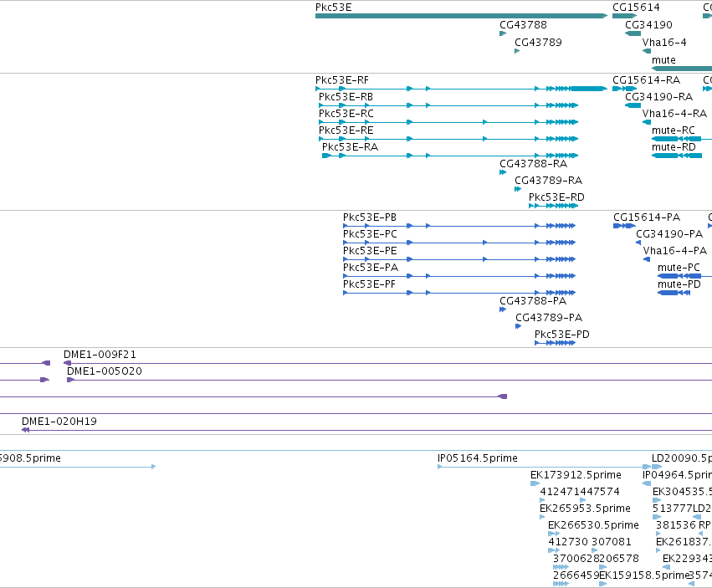Image resolution: width=712 pixels, height=588 pixels.
Task: Select protein CG15614-PA
Action: [647, 217]
